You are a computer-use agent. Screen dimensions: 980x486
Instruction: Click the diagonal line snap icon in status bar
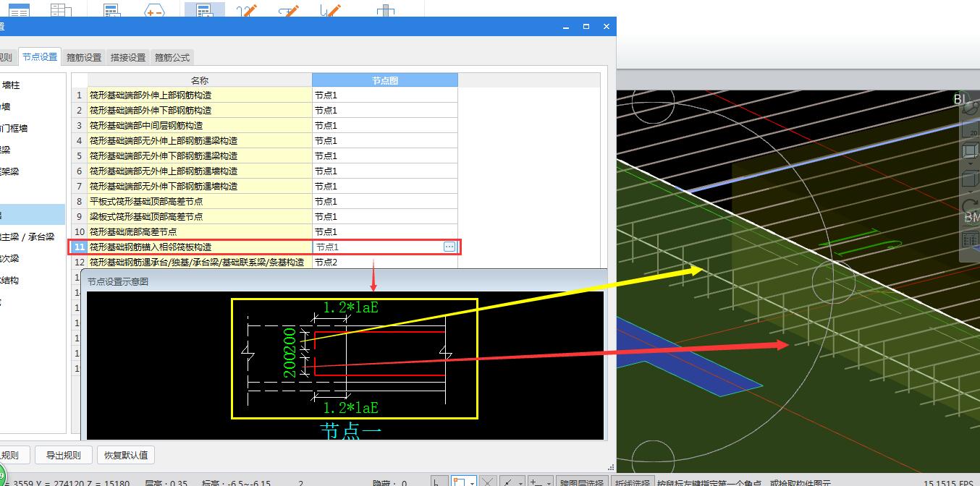(509, 481)
